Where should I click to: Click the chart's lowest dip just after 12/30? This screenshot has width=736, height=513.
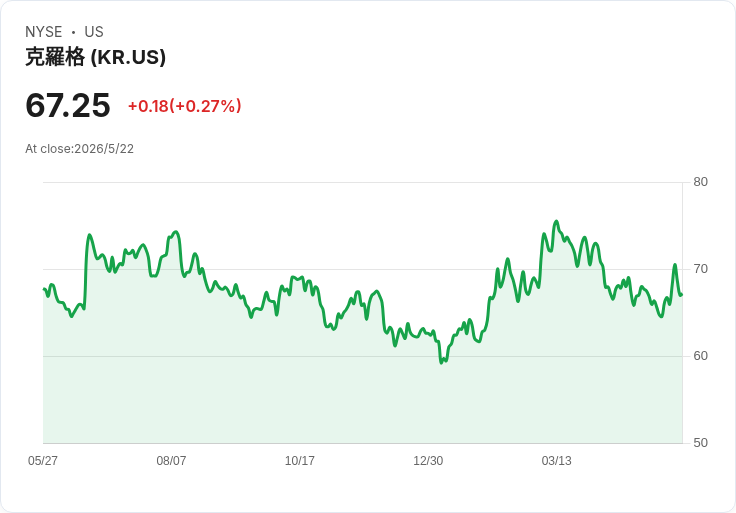pos(441,362)
